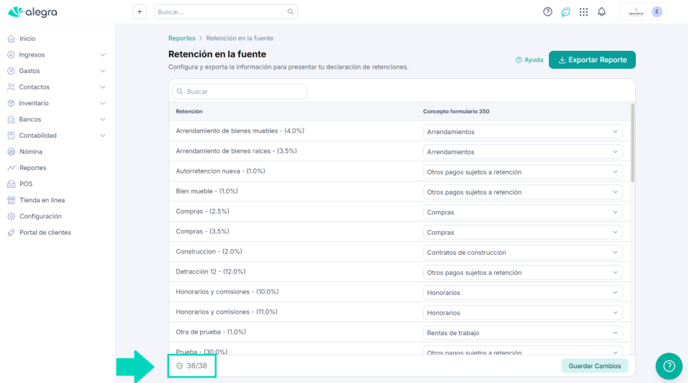Click the Inicio home icon
This screenshot has height=383, width=688.
coord(11,39)
